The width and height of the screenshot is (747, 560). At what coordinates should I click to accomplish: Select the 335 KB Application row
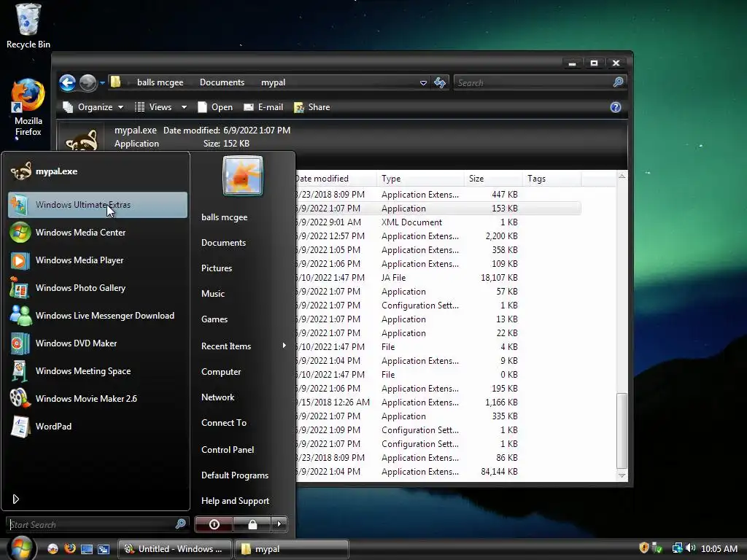point(438,416)
